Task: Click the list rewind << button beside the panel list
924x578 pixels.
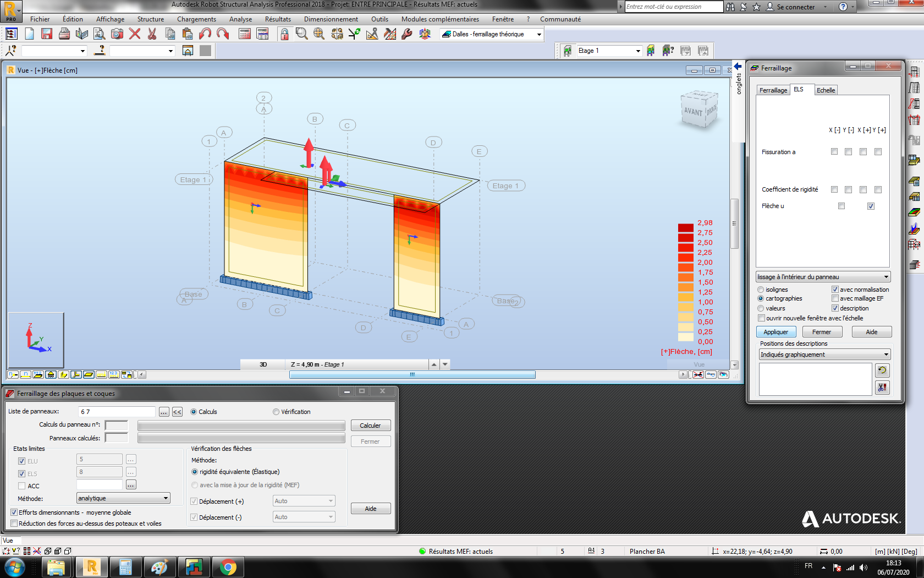Action: coord(177,412)
